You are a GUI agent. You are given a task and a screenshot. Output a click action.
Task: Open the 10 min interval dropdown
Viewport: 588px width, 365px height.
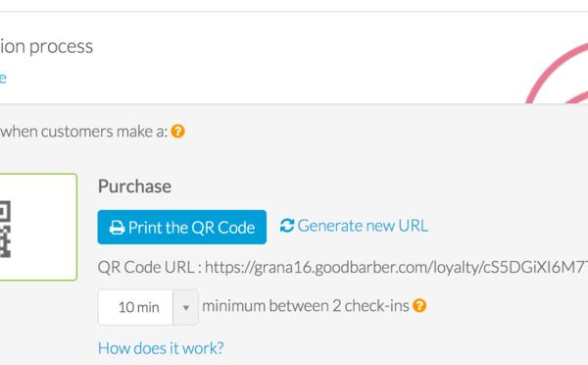click(x=148, y=307)
